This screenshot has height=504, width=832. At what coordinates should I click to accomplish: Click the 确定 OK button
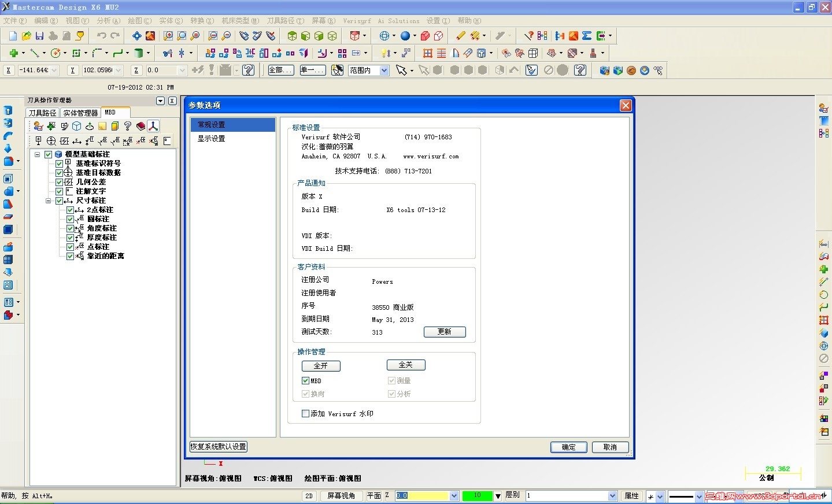point(569,447)
